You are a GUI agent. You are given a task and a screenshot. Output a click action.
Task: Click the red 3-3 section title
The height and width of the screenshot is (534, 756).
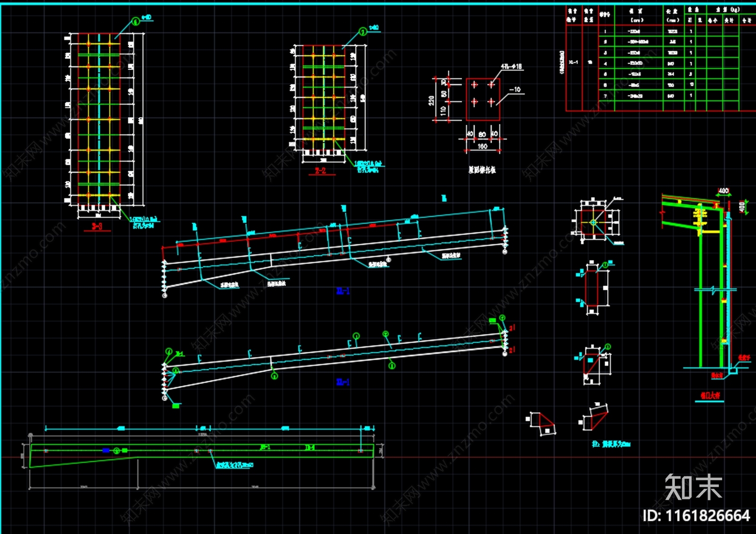tap(97, 226)
